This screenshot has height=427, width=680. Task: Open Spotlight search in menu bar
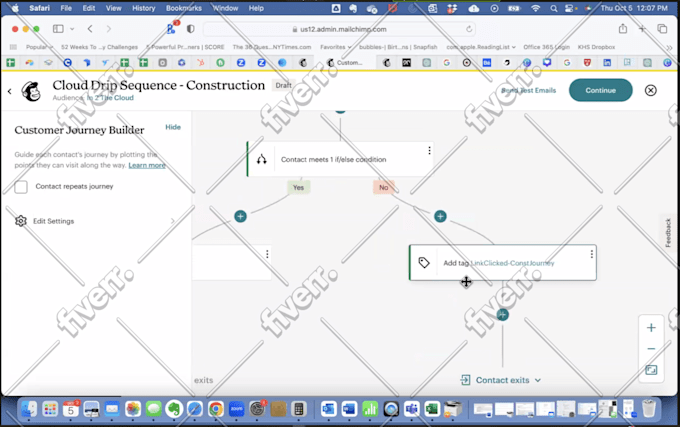point(554,8)
